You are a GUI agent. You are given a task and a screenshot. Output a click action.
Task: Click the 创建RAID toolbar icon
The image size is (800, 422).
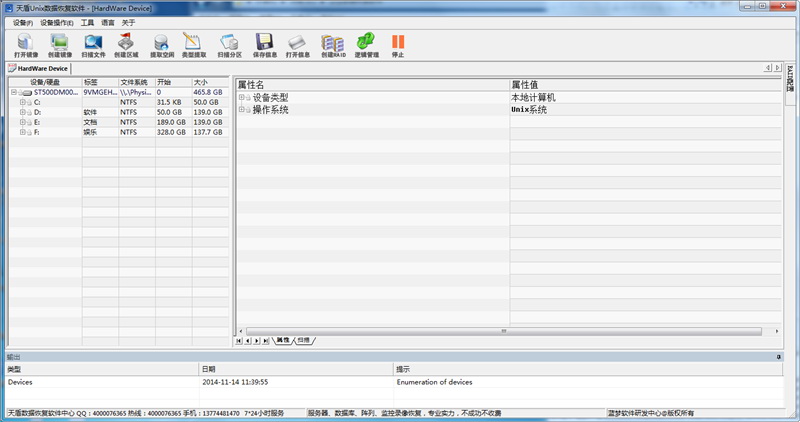(333, 42)
